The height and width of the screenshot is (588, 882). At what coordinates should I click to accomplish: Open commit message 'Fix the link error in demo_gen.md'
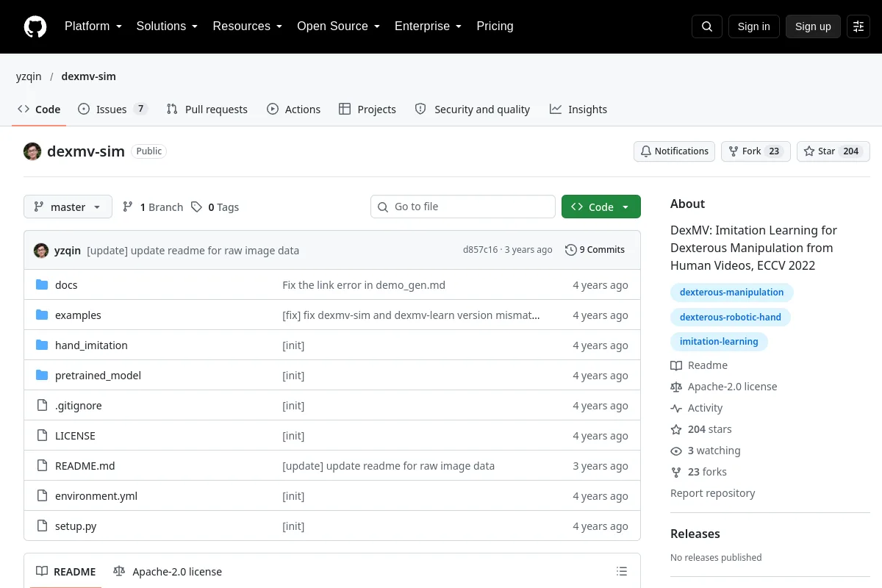point(364,285)
